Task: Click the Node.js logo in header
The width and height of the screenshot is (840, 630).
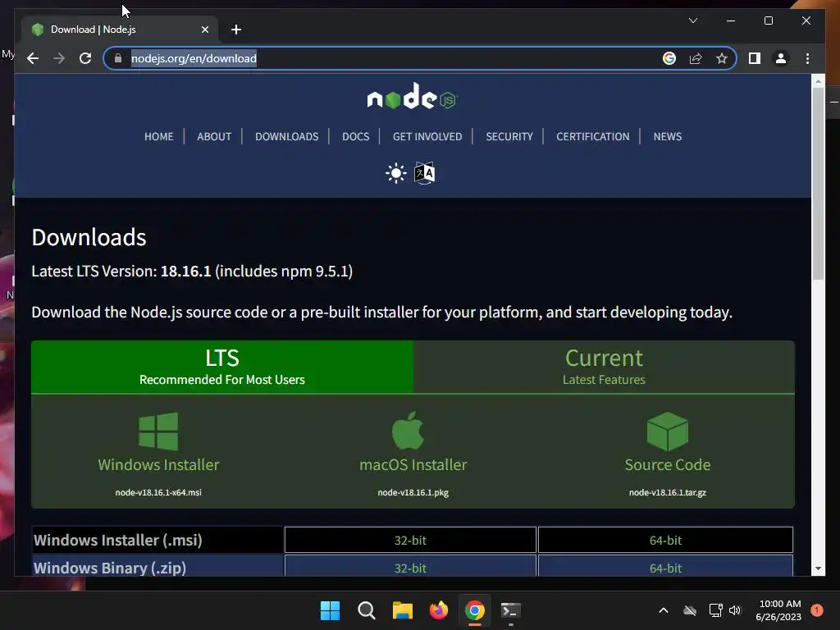Action: (413, 97)
